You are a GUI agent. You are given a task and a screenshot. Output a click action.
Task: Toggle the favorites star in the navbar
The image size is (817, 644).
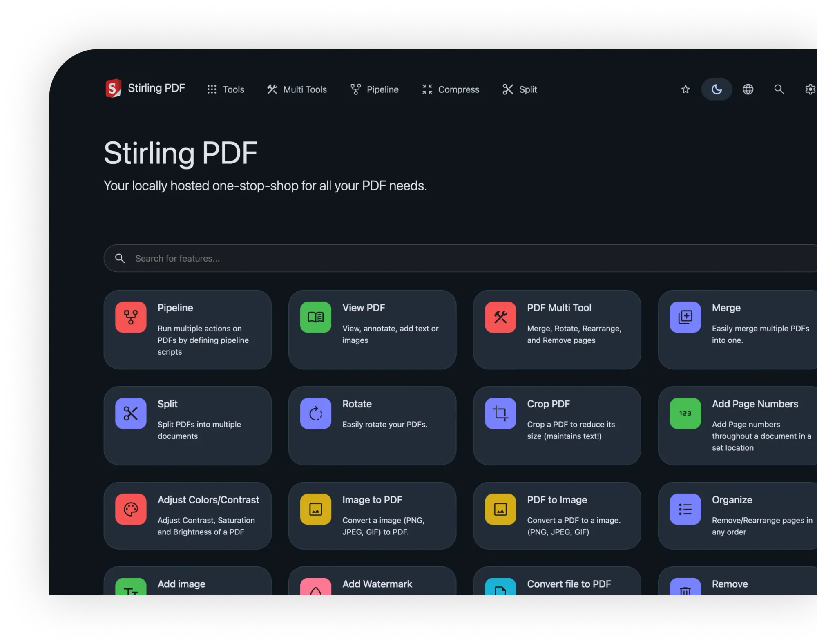pos(685,89)
